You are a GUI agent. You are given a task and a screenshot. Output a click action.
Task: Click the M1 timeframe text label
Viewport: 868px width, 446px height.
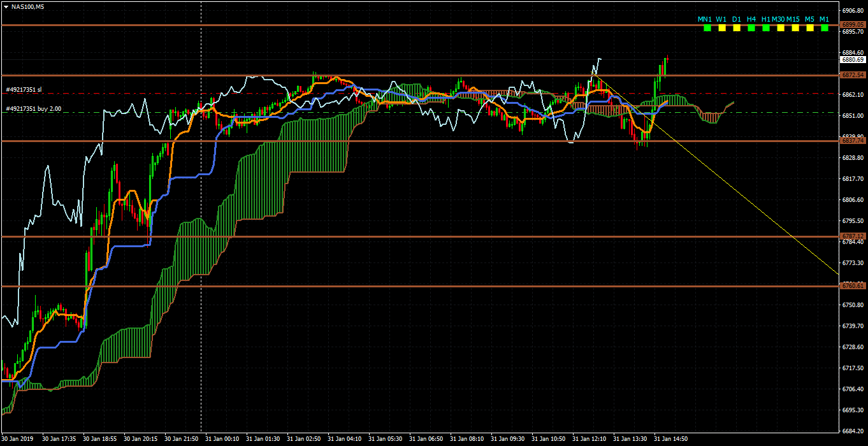click(x=824, y=19)
